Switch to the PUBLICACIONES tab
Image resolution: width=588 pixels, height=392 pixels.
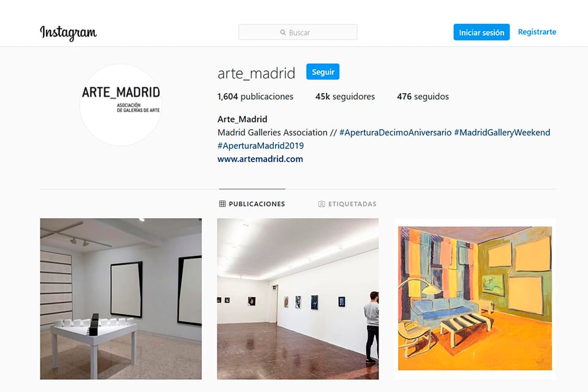tap(252, 204)
